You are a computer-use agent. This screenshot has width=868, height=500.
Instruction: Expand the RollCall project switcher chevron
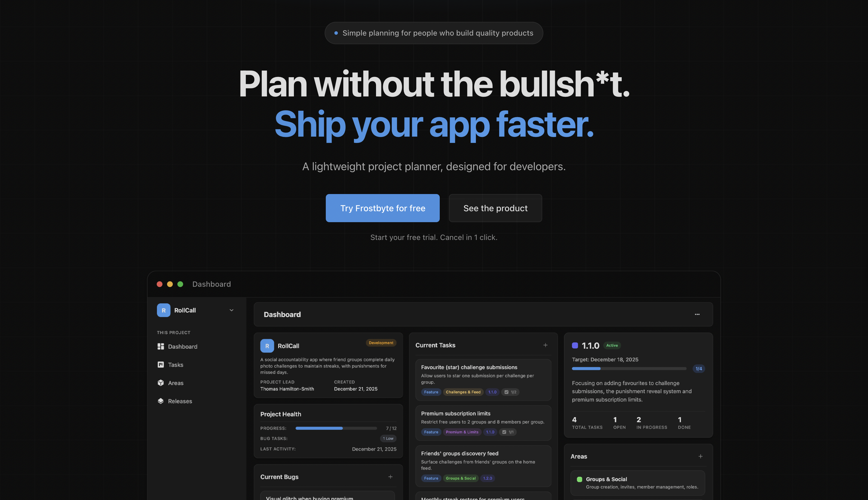pyautogui.click(x=231, y=310)
